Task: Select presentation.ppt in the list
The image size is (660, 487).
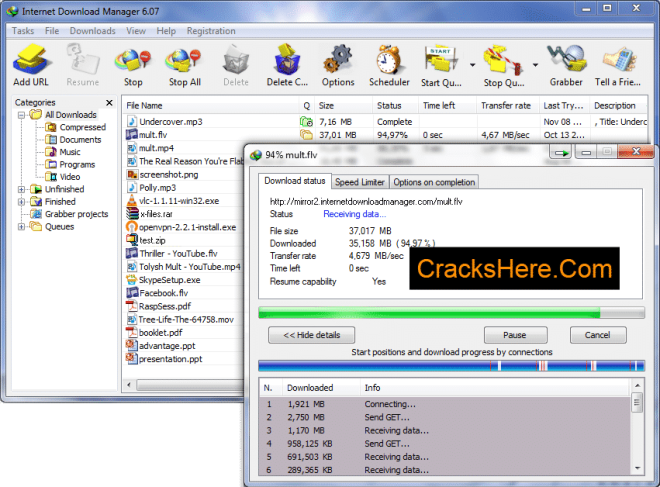Action: (x=170, y=359)
